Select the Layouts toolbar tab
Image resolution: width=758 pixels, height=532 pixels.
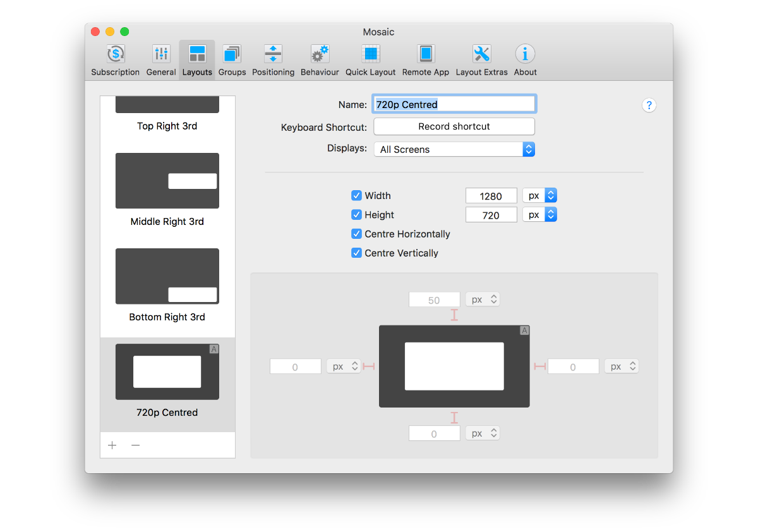click(x=197, y=61)
